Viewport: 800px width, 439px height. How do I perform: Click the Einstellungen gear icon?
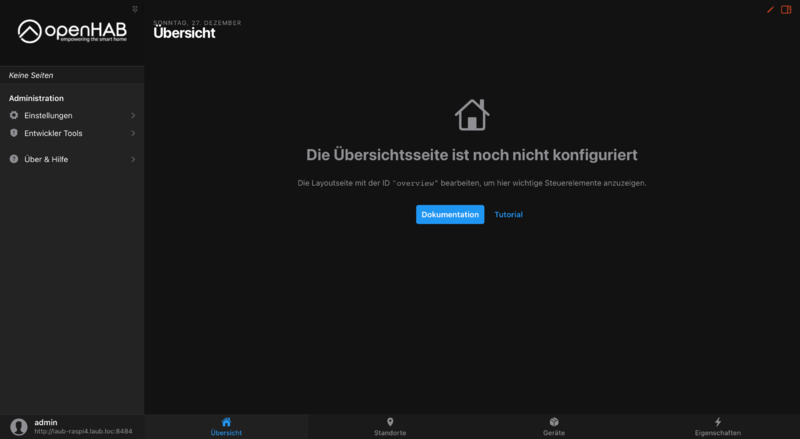(x=14, y=115)
